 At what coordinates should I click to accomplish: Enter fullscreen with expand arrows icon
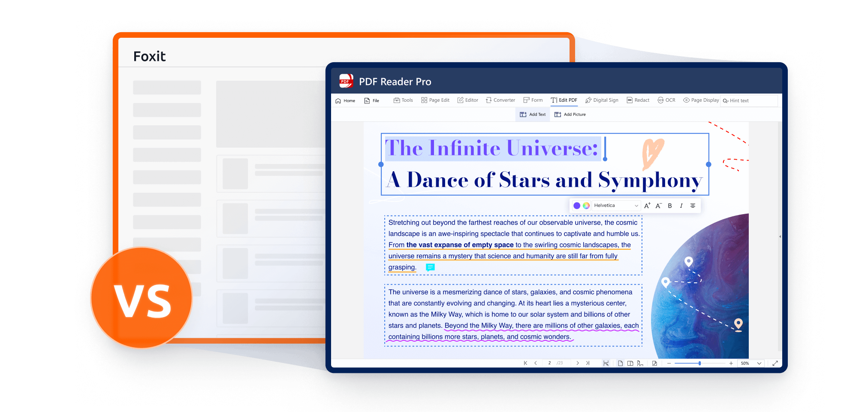(x=775, y=363)
